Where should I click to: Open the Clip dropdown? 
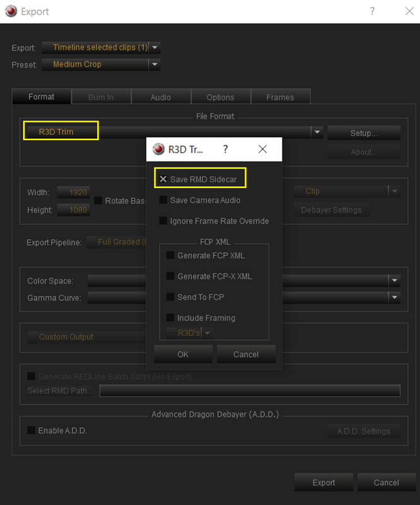pos(347,191)
